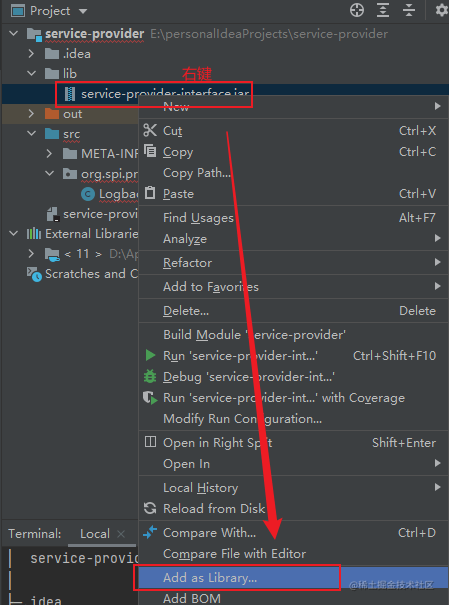This screenshot has height=605, width=449.
Task: Switch to the Local terminal tab
Action: [x=95, y=534]
